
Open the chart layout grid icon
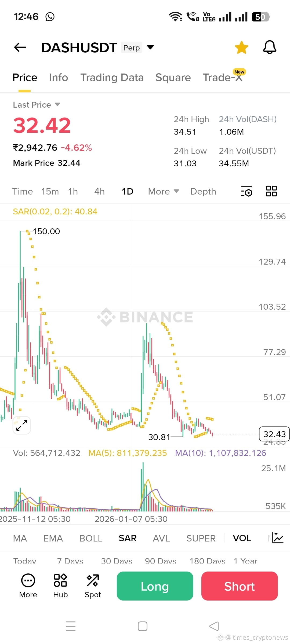[x=271, y=191]
